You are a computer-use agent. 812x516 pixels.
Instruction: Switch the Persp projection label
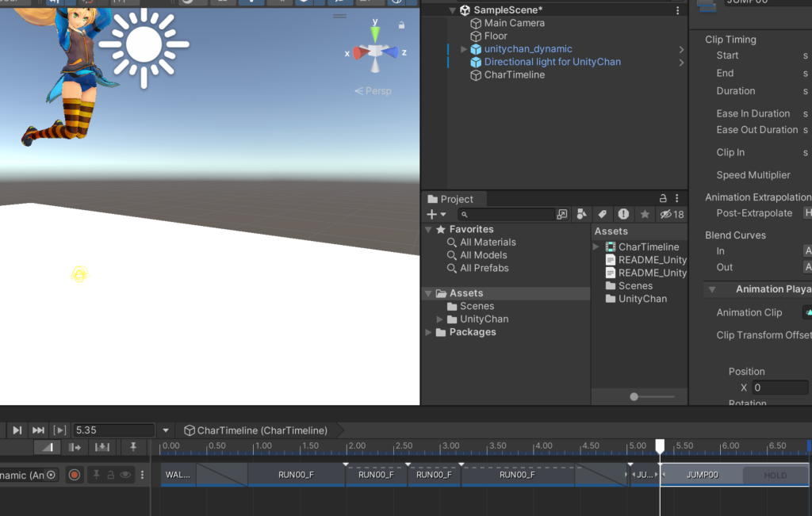tap(373, 91)
